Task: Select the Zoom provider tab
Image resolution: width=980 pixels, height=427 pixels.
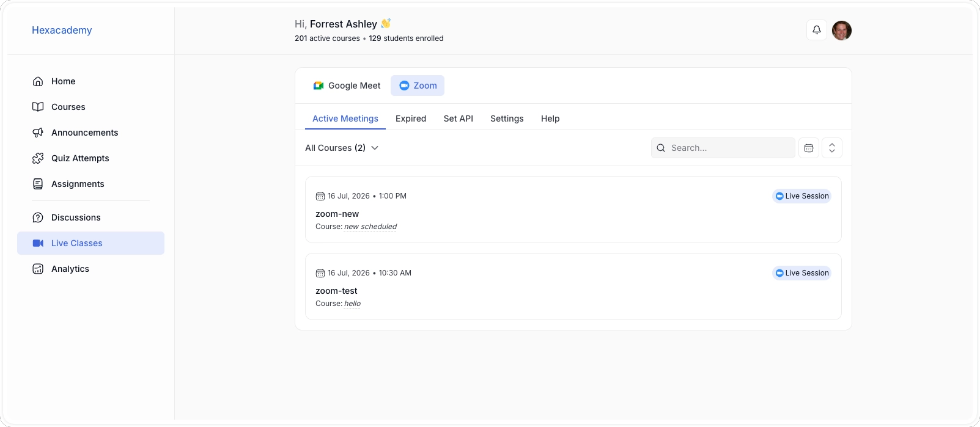Action: pyautogui.click(x=418, y=86)
